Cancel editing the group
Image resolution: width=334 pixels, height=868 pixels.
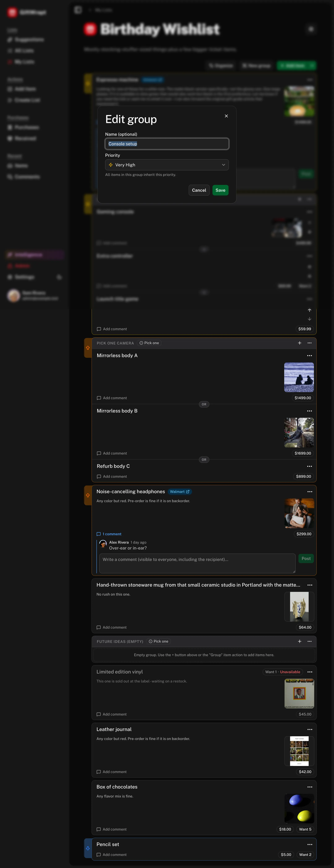(199, 190)
